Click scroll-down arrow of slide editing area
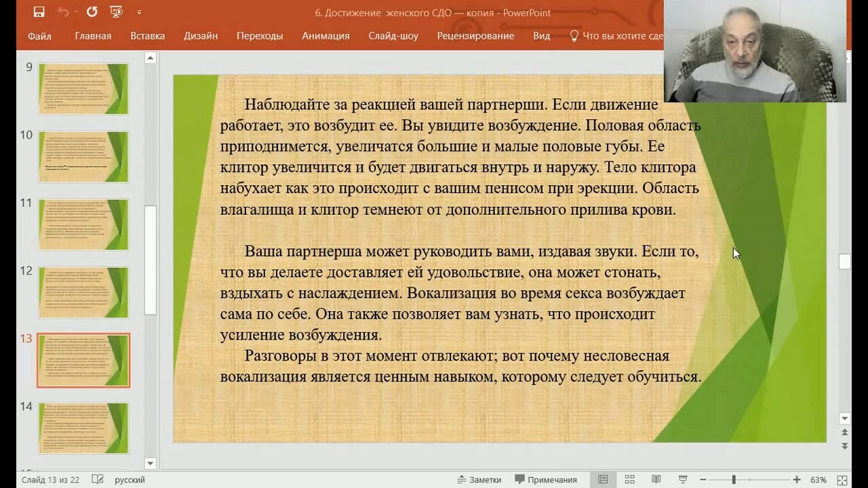868x488 pixels. pos(844,418)
